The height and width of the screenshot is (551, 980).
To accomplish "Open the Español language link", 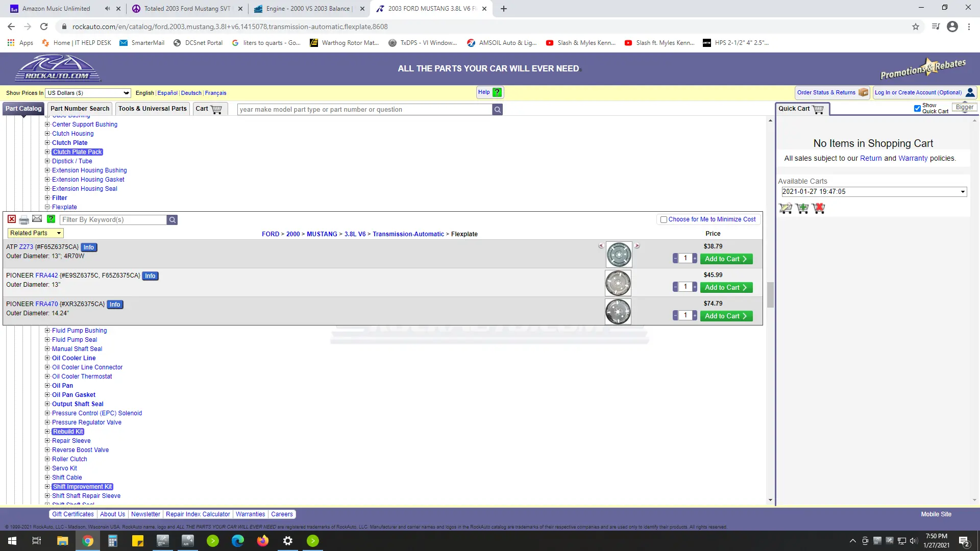I will click(167, 93).
